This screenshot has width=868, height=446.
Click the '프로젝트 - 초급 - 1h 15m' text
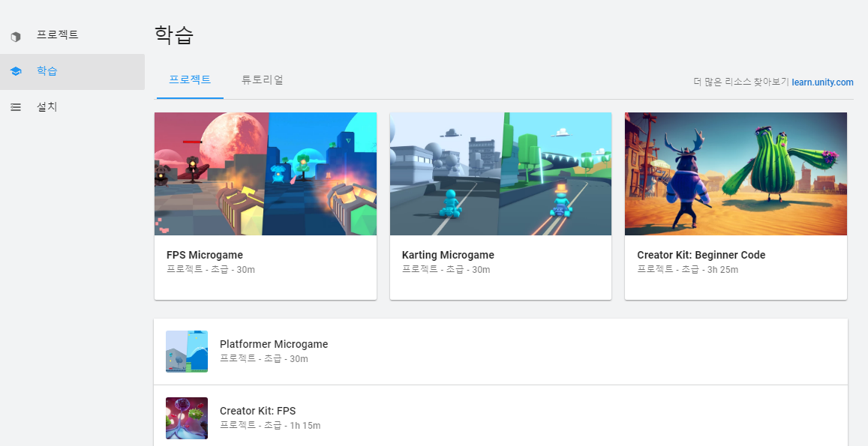[x=270, y=426]
